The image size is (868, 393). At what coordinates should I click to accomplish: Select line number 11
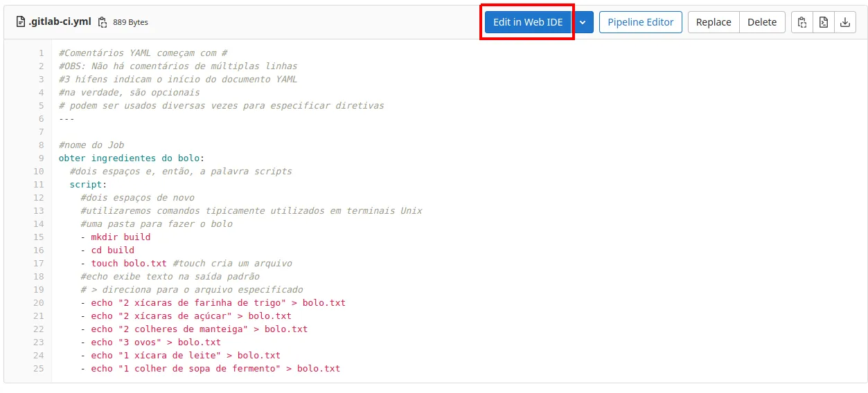[38, 185]
